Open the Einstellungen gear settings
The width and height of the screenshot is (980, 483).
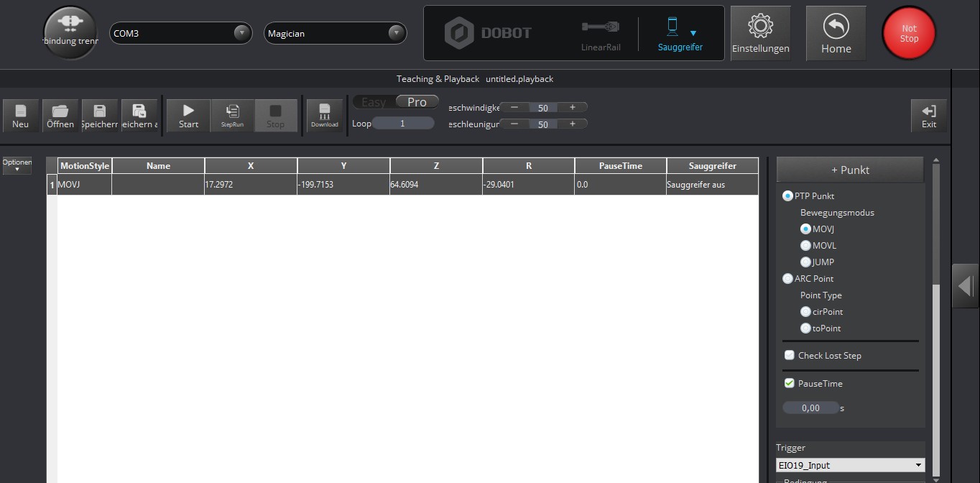tap(760, 34)
